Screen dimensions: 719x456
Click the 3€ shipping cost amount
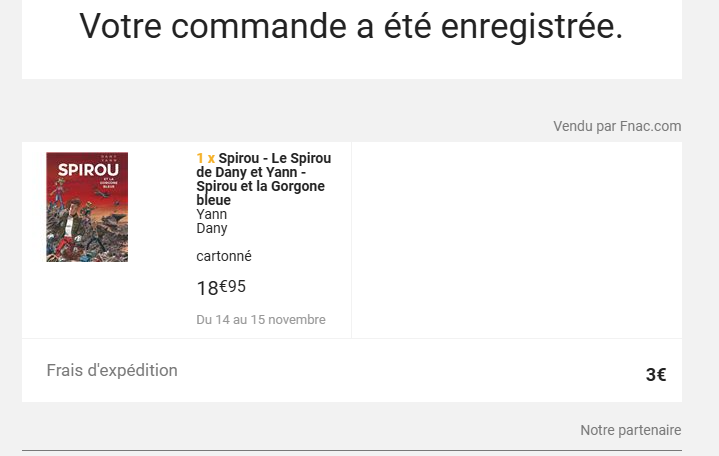(656, 375)
